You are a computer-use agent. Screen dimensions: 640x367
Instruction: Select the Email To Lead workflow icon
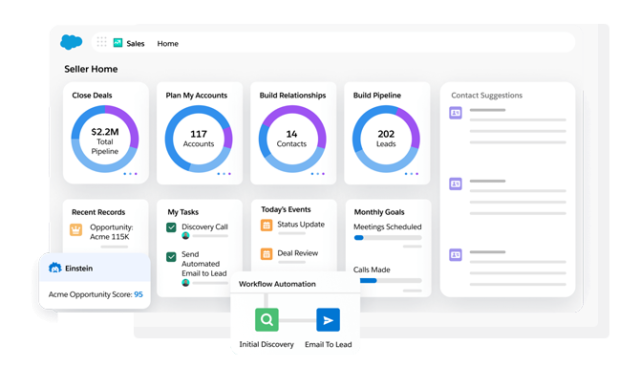coord(328,320)
